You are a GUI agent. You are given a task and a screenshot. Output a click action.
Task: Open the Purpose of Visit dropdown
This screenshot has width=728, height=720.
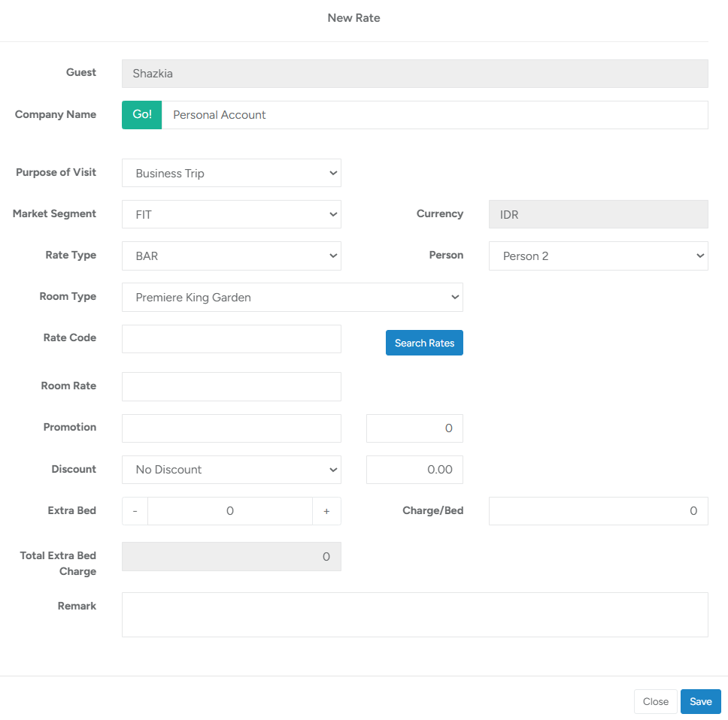231,173
